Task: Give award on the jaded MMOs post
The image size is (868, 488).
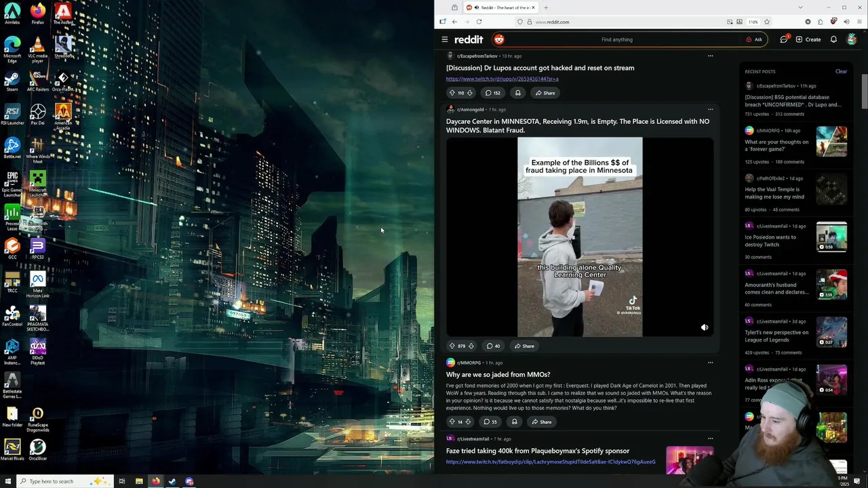Action: coord(515,422)
